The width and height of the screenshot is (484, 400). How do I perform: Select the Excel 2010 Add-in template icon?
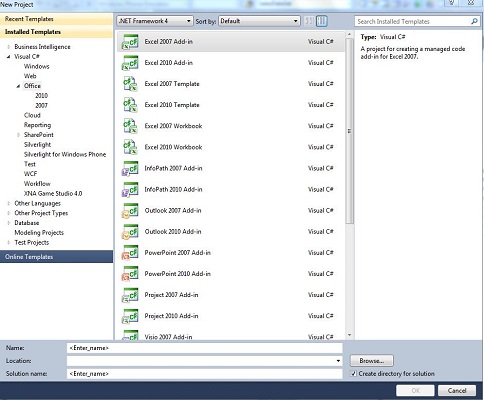click(130, 63)
